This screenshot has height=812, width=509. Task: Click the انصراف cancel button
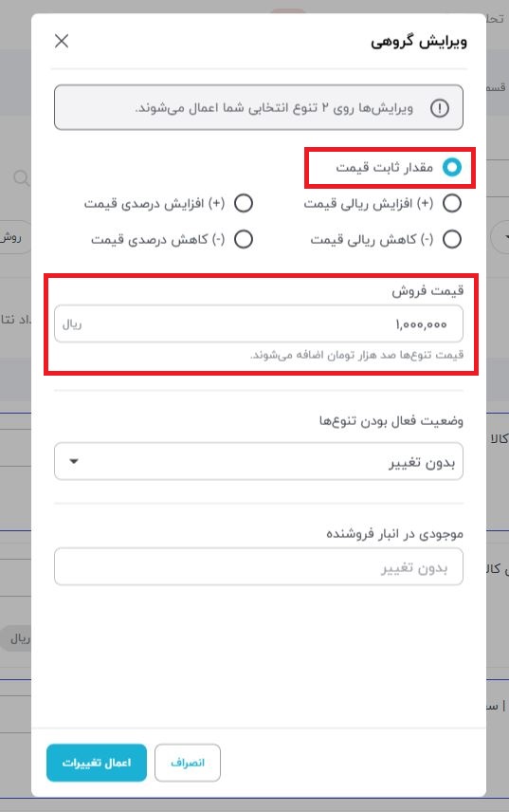(x=188, y=763)
